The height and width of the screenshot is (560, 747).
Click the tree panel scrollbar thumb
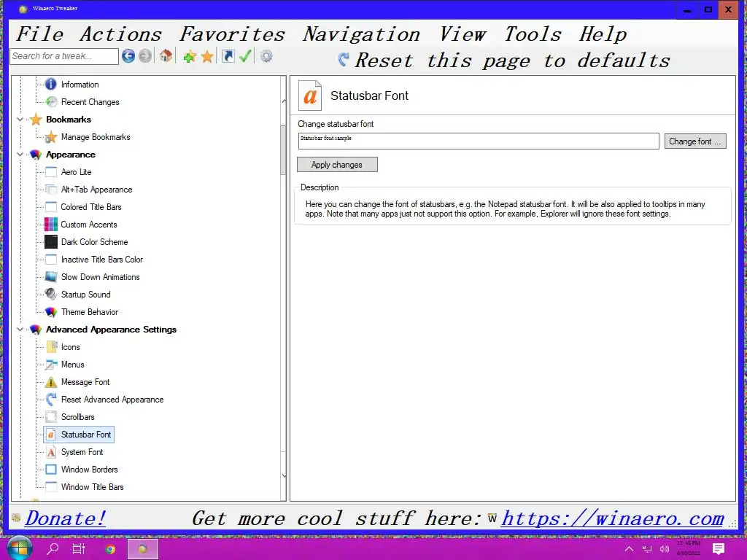coord(284,149)
